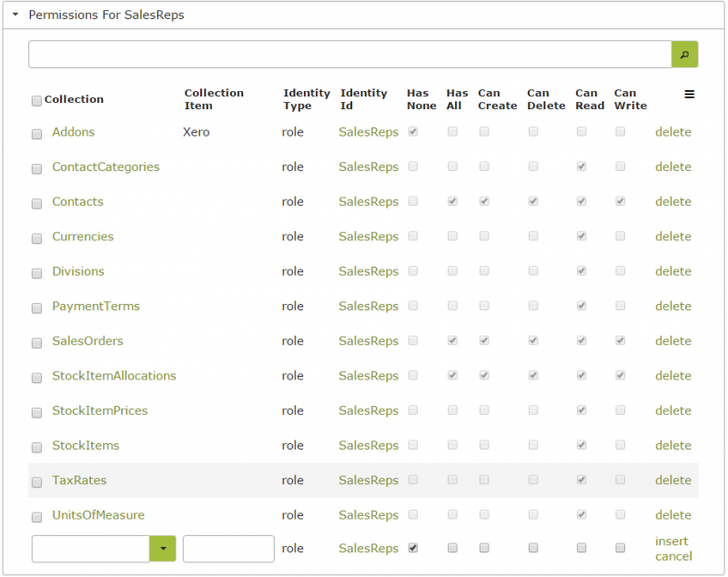Image resolution: width=728 pixels, height=577 pixels.
Task: Open the StockItemAllocations collection link
Action: tap(114, 376)
